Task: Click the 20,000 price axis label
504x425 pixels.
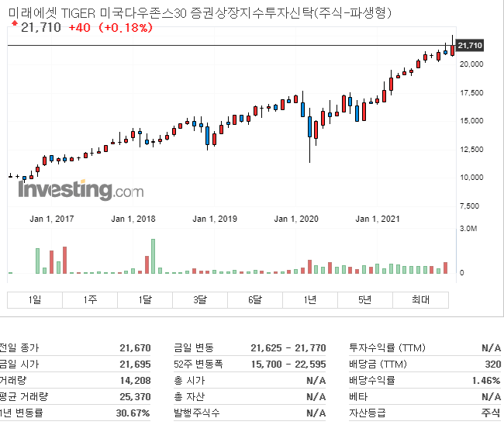Action: (x=471, y=64)
